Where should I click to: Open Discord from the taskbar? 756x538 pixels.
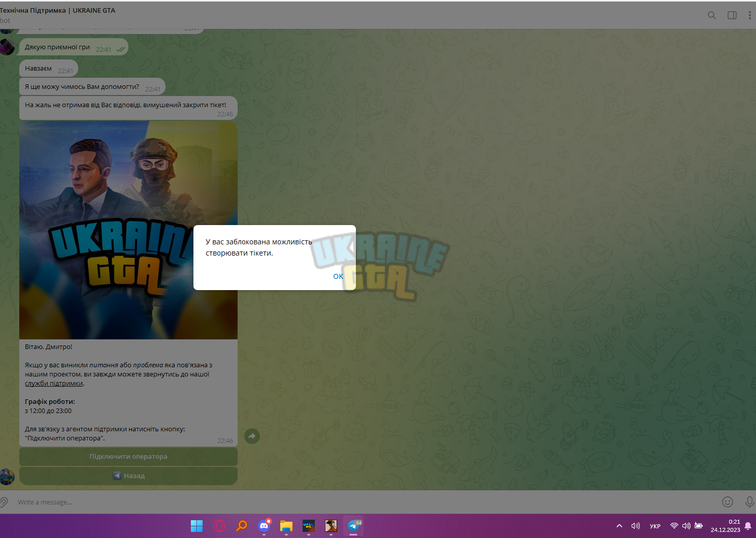[x=264, y=526]
